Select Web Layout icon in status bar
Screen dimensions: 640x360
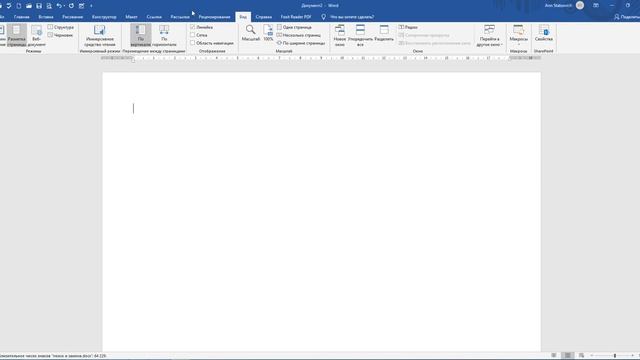click(581, 356)
